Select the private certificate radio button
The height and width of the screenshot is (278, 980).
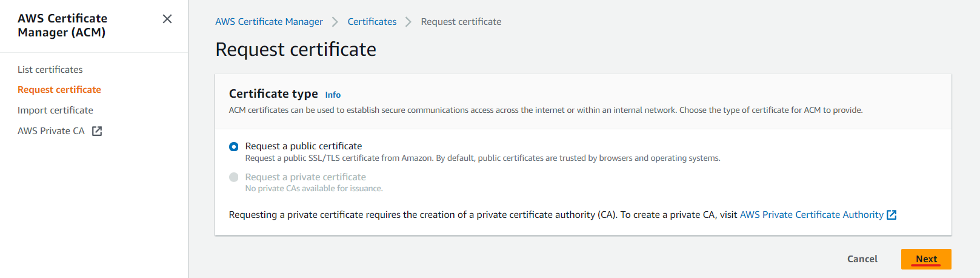[234, 177]
